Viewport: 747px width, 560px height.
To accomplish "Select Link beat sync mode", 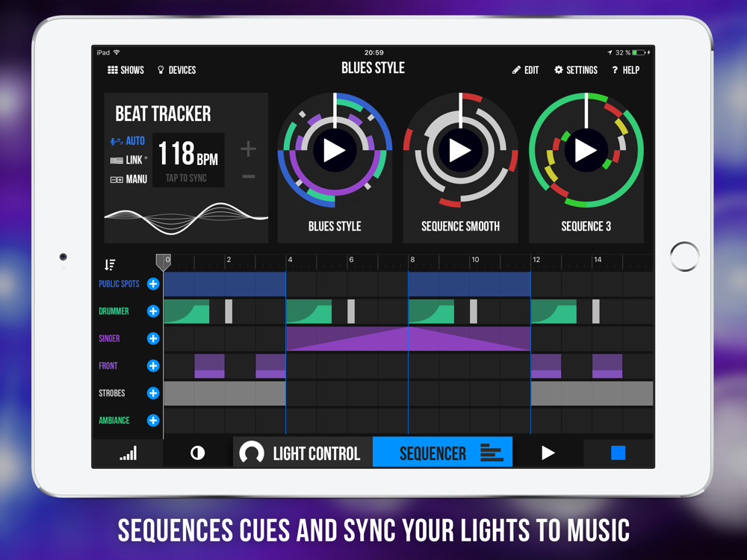I will click(x=128, y=160).
